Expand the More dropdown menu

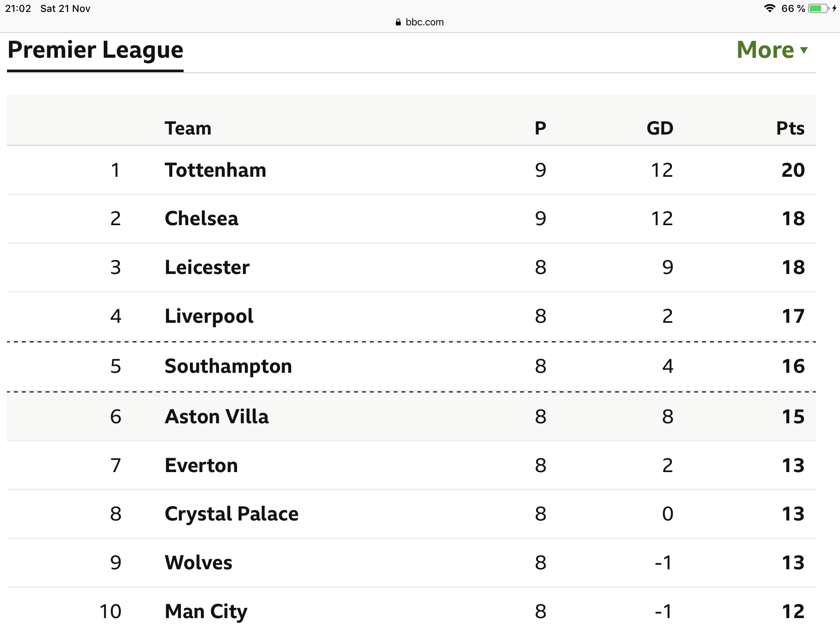coord(765,50)
